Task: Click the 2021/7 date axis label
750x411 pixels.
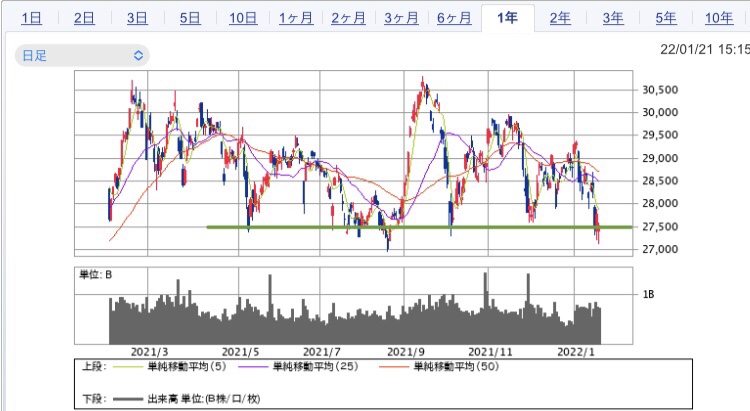Action: 322,352
